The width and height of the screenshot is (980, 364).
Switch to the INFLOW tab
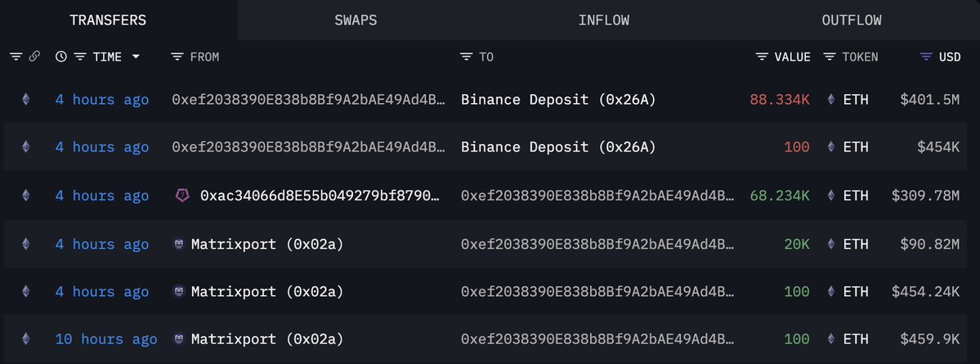pyautogui.click(x=604, y=20)
